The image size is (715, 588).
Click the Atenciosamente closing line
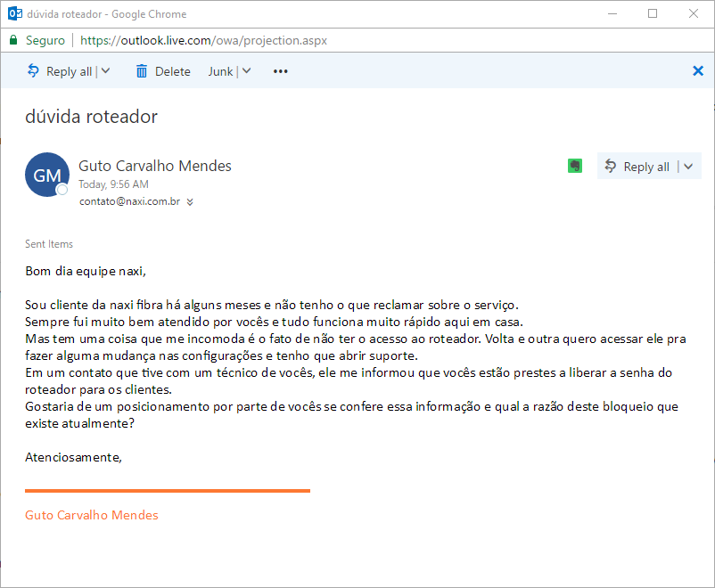pos(73,457)
